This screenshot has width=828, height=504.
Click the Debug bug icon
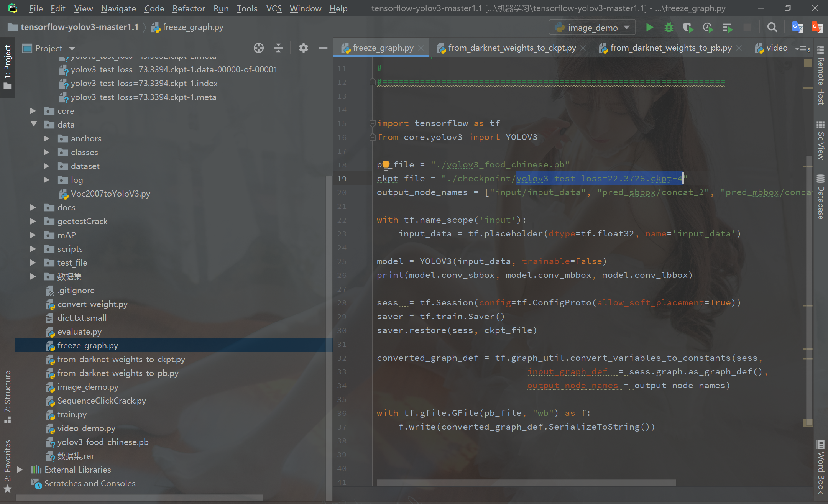point(669,28)
